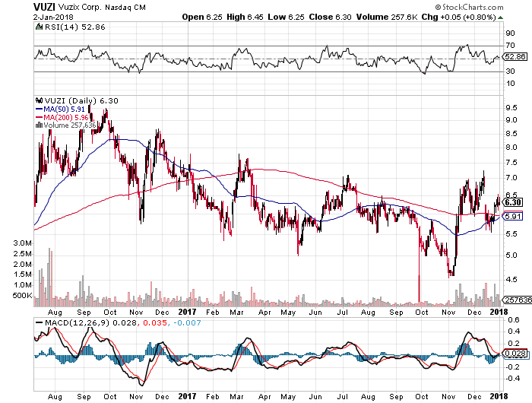Click the MACD(12,26,9) legend label

pos(78,322)
